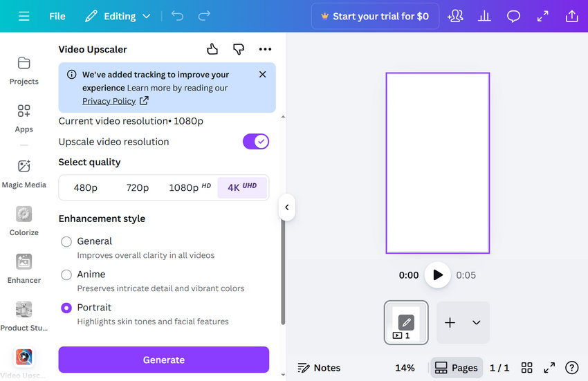Click the info icon in the banner
The image size is (588, 381).
tap(72, 74)
